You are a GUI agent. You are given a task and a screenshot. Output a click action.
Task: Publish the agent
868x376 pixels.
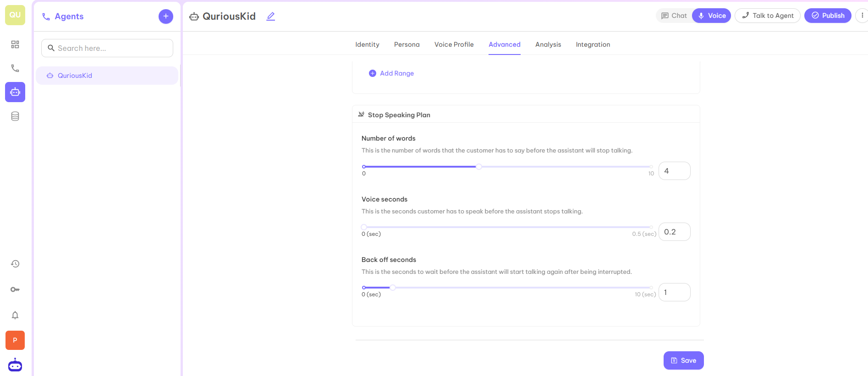[x=828, y=16]
